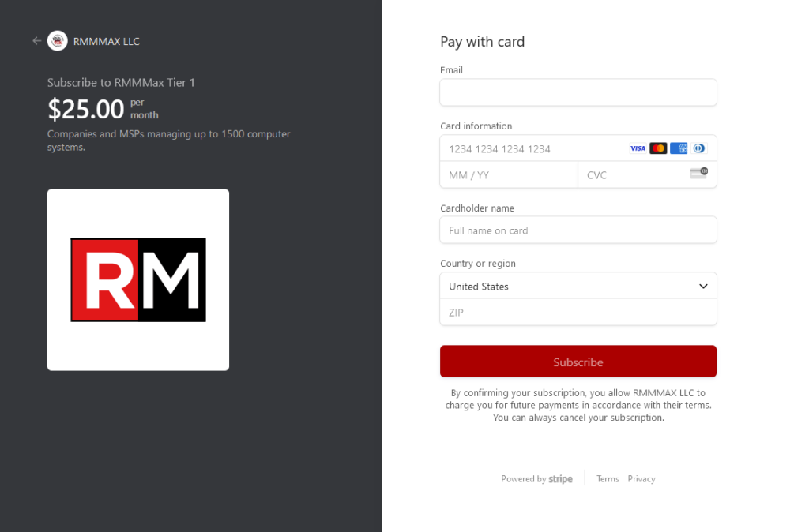Focus the Email input field
Viewport: 809px width, 532px height.
[578, 92]
